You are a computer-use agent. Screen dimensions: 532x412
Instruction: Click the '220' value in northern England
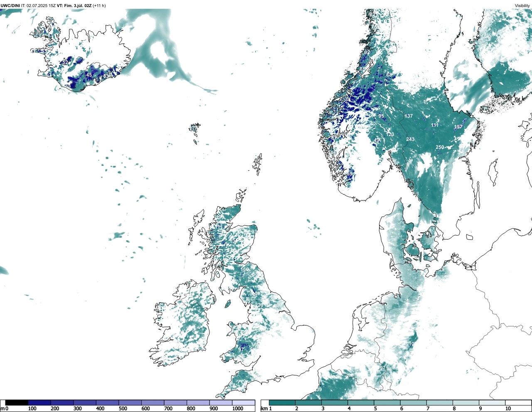(259, 305)
